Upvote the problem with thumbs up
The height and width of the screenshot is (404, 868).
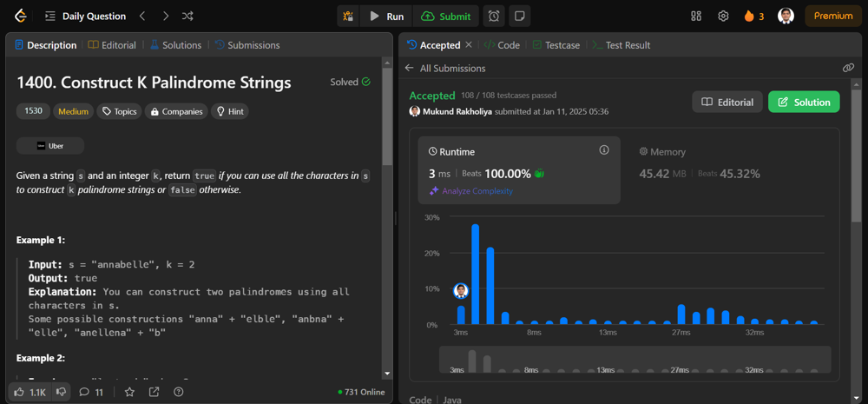tap(20, 392)
